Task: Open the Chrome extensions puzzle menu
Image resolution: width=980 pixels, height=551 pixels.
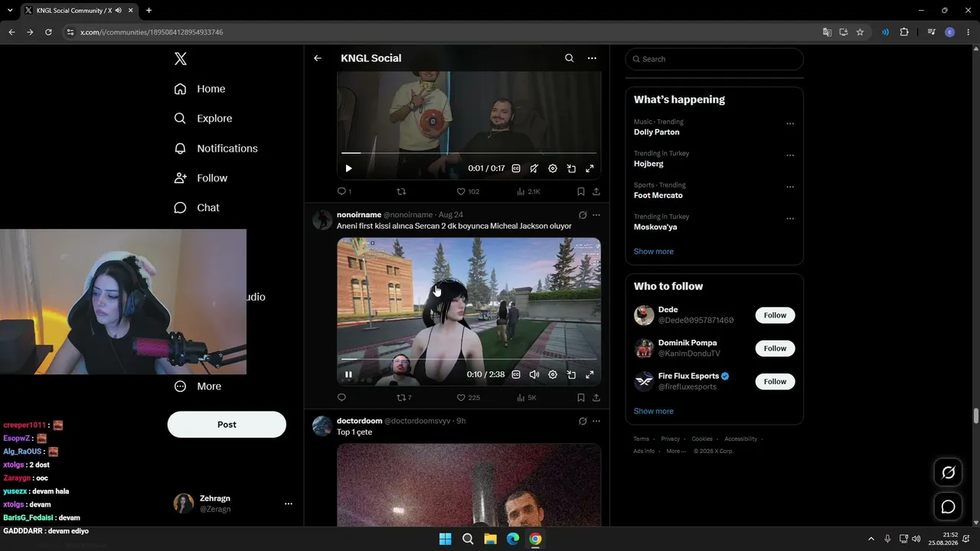Action: click(x=904, y=32)
